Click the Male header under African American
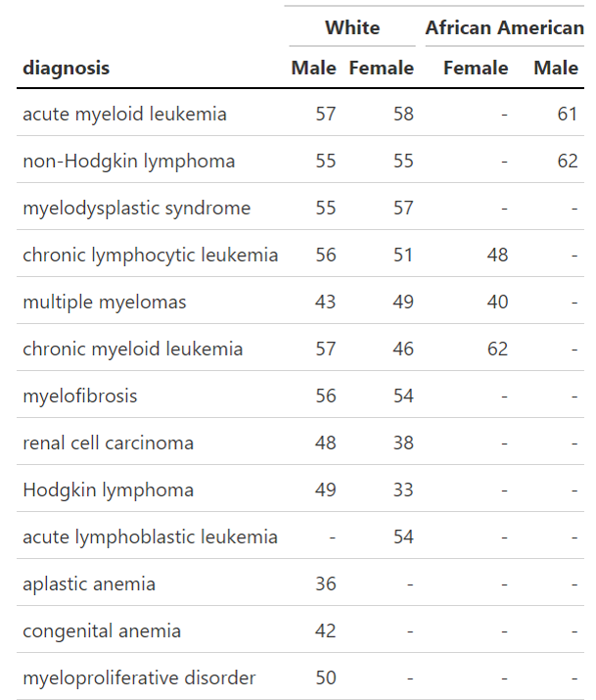 [556, 68]
